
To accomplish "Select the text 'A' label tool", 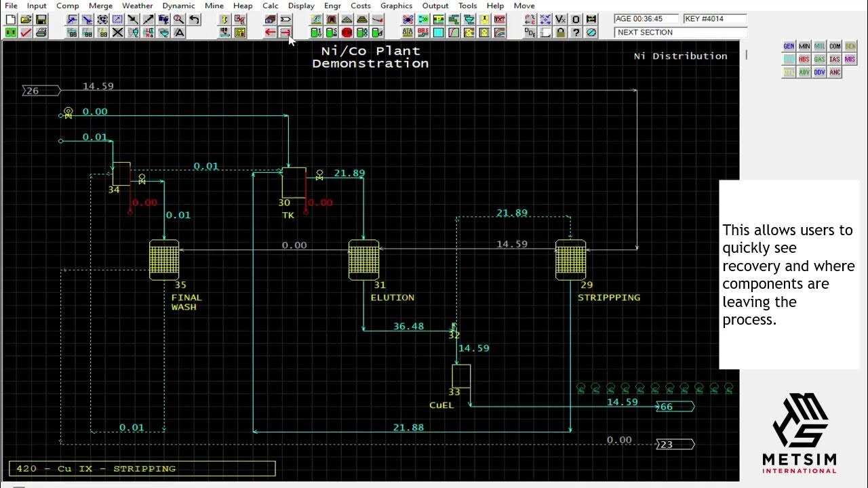I will click(x=179, y=33).
